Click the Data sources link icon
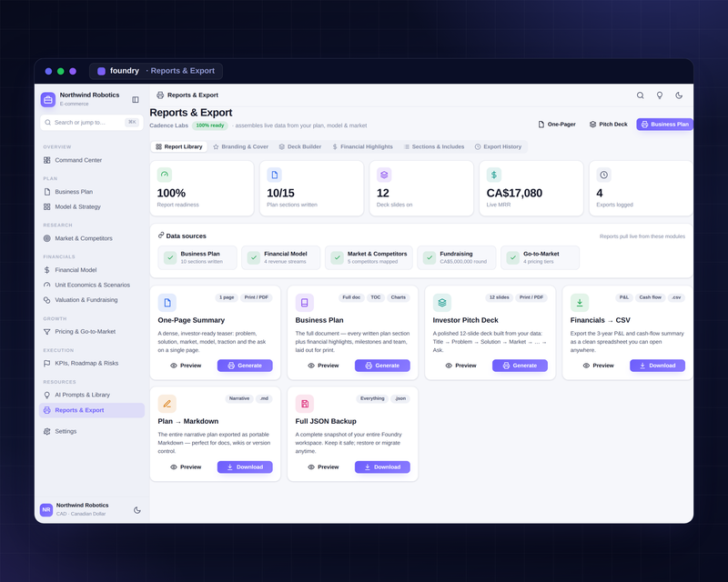Viewport: 728px width, 582px height. click(x=161, y=236)
